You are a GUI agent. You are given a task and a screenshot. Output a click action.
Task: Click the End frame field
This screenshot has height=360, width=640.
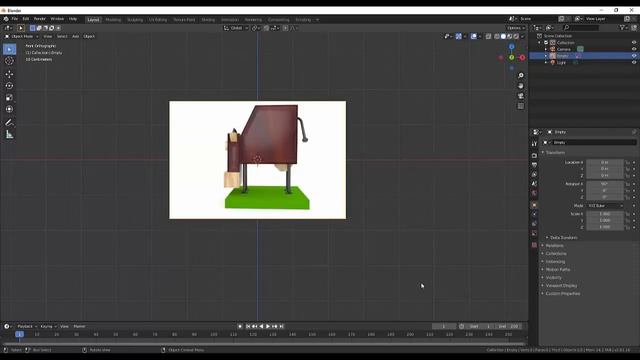click(509, 327)
